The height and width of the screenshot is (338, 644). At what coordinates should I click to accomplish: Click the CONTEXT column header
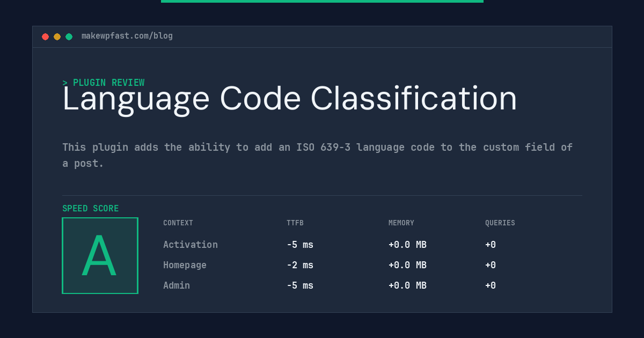(x=178, y=223)
